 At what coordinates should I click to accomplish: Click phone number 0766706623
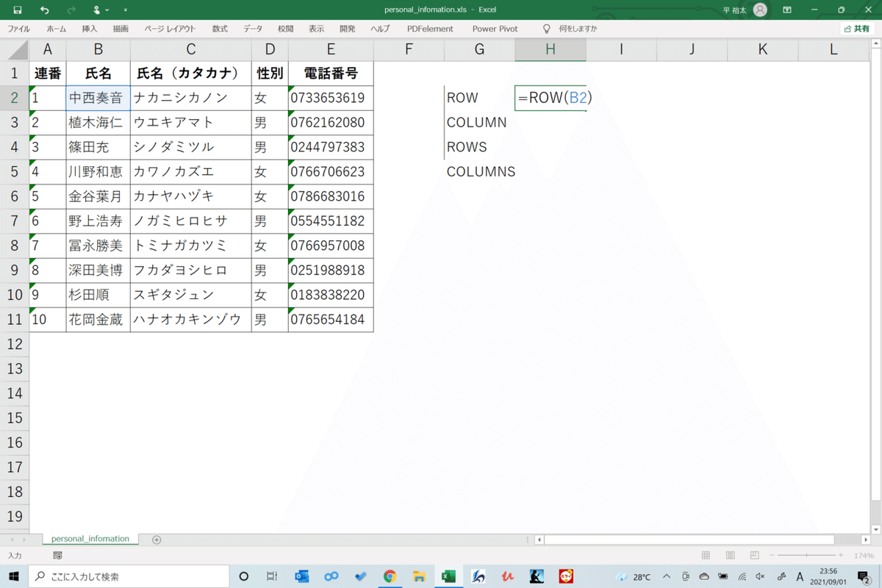[x=331, y=172]
